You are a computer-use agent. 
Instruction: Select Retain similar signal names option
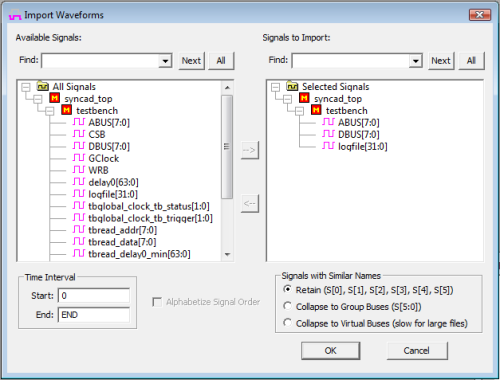point(287,289)
